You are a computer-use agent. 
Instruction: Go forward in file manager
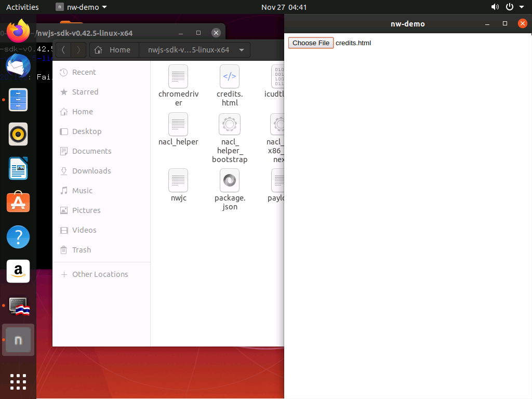point(78,50)
